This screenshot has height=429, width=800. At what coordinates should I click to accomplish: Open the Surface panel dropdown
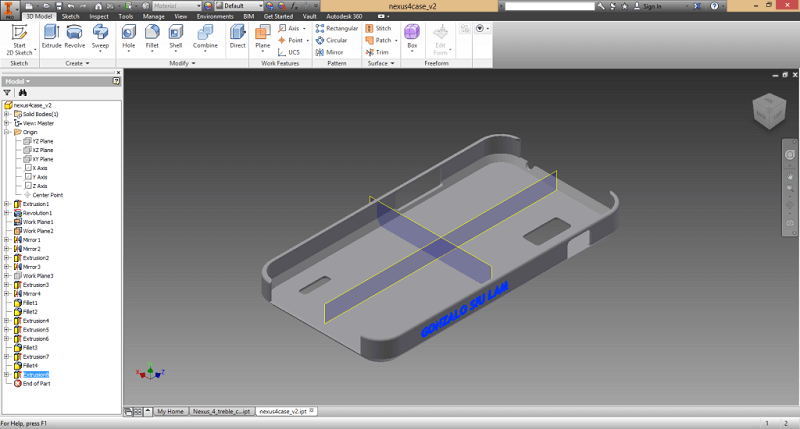coord(381,63)
